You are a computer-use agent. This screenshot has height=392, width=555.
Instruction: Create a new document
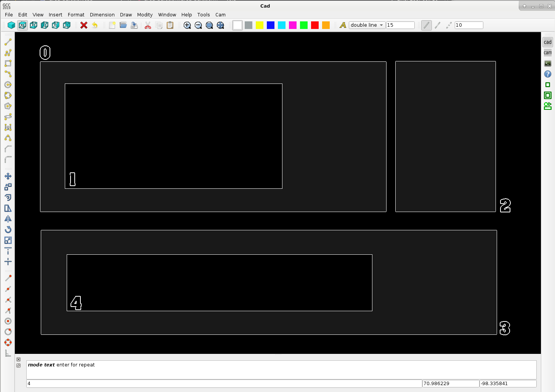pos(112,25)
